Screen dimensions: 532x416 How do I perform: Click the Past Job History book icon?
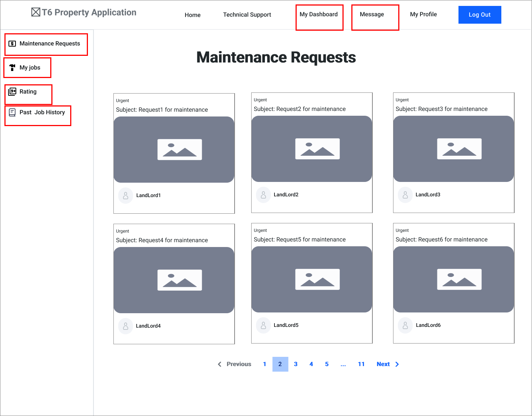tap(12, 112)
